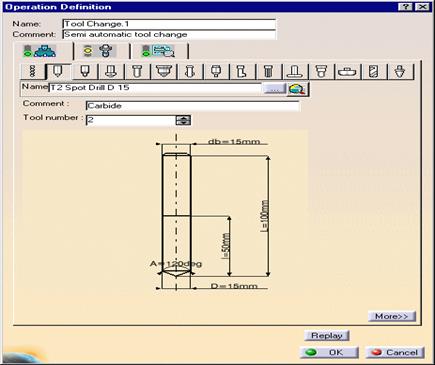
Task: Open the third tab with green light
Action: [x=159, y=51]
